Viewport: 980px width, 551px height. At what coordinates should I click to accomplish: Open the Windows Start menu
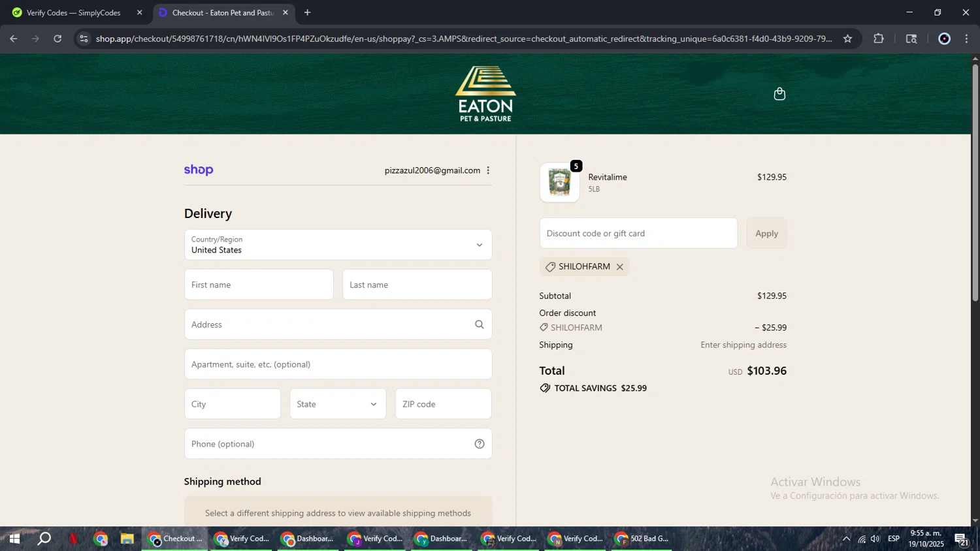pyautogui.click(x=14, y=539)
